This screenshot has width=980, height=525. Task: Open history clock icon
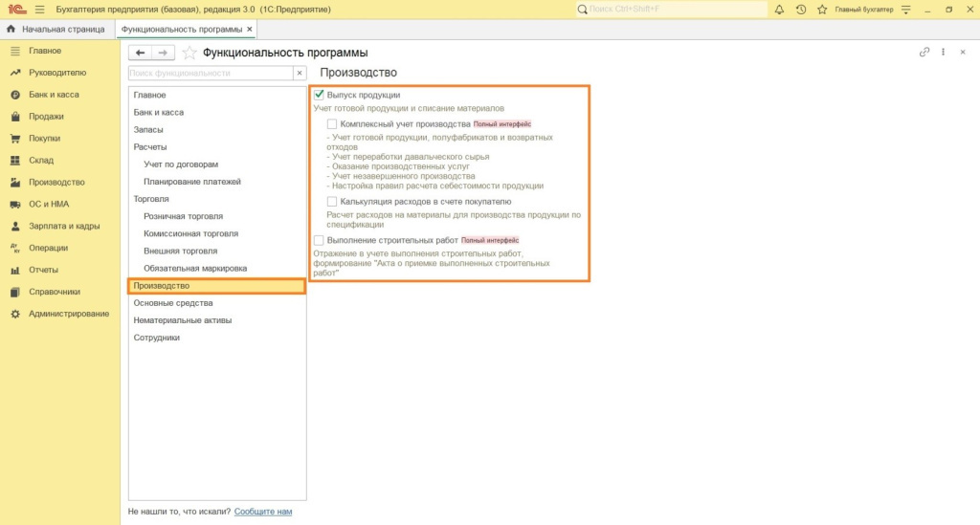(801, 10)
